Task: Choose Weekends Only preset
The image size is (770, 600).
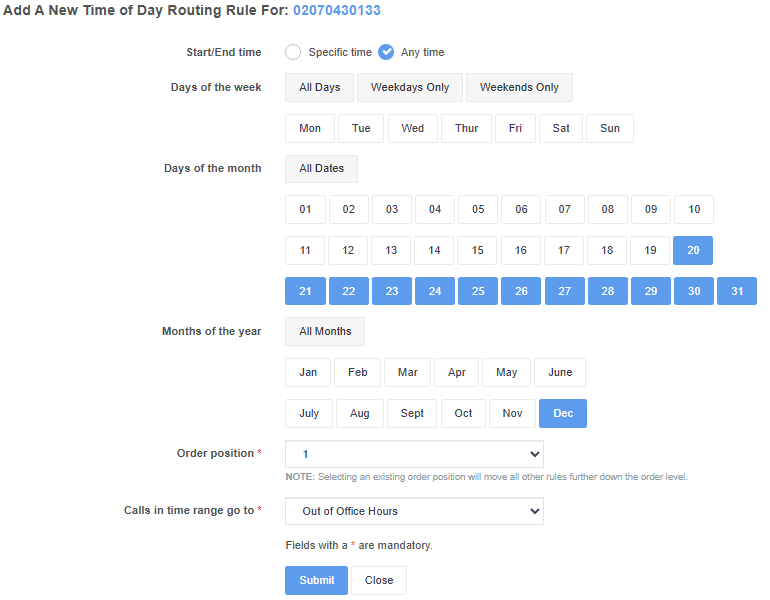Action: tap(519, 87)
